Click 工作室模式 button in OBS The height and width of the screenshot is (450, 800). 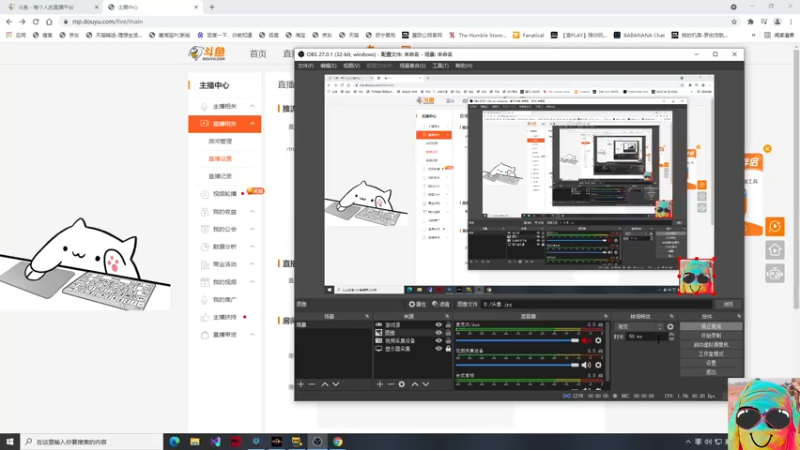click(x=711, y=354)
